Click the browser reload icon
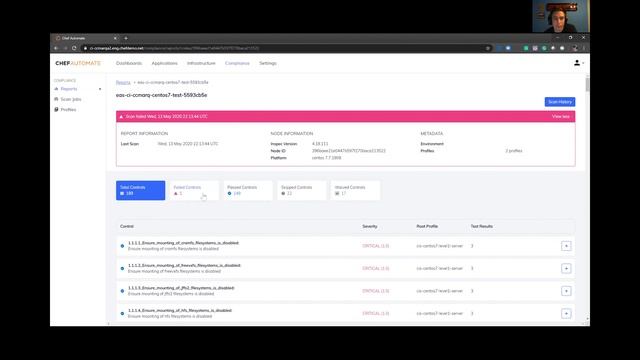Image resolution: width=640 pixels, height=360 pixels. [74, 48]
